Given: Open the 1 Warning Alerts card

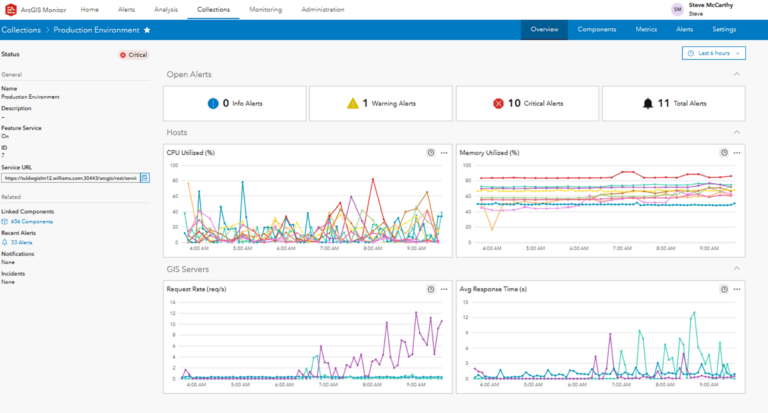Looking at the screenshot, I should pos(381,103).
